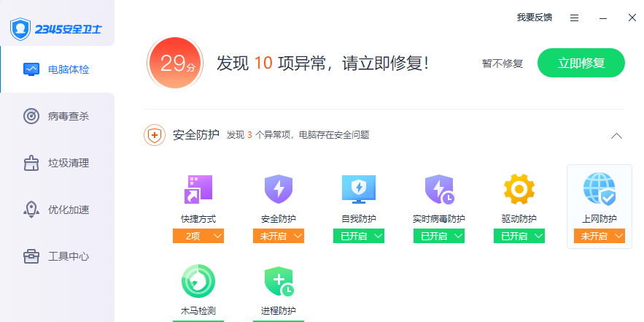Image resolution: width=644 pixels, height=322 pixels.
Task: Select the 驱动防护 gear icon
Action: click(519, 189)
